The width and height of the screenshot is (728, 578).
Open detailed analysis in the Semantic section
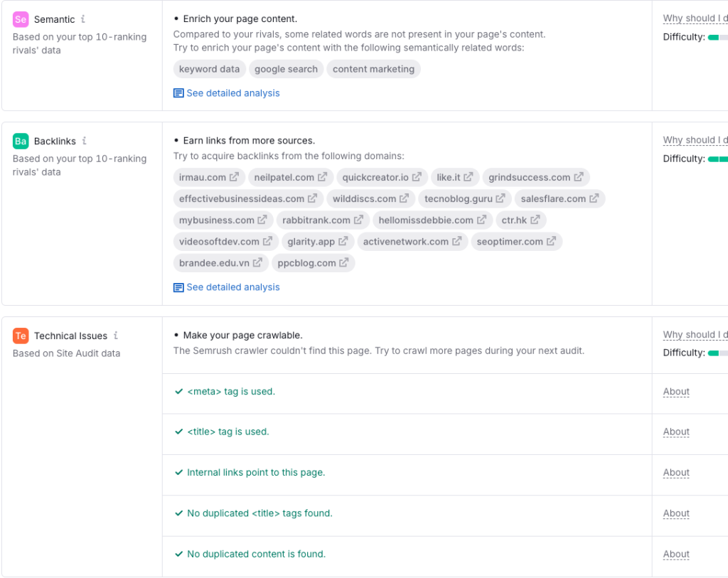tap(232, 92)
